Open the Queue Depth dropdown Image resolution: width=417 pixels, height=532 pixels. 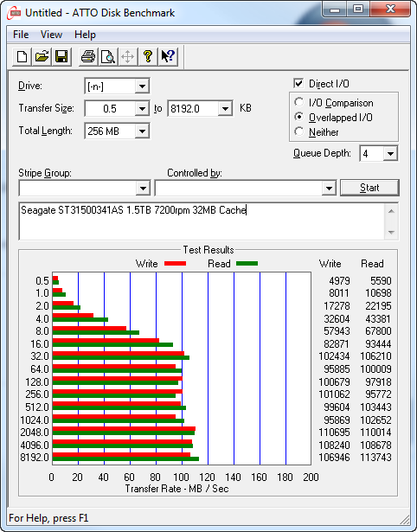(x=390, y=154)
